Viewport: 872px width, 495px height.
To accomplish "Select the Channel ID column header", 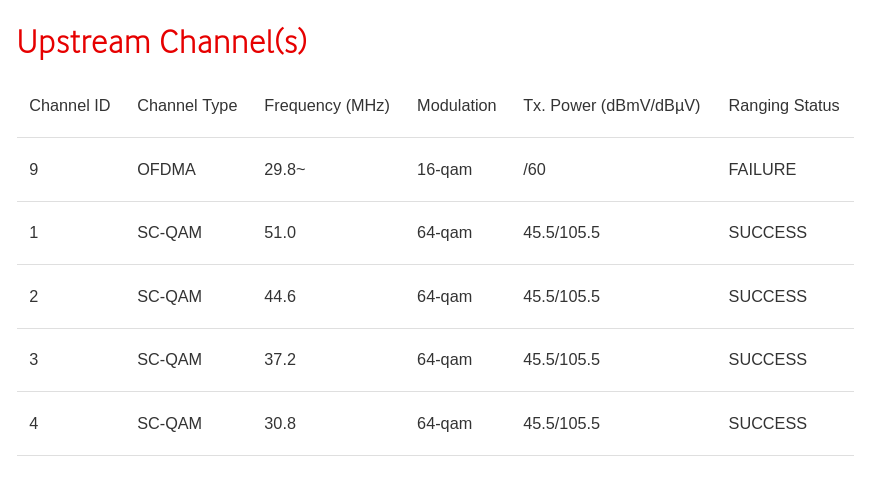I will click(70, 105).
